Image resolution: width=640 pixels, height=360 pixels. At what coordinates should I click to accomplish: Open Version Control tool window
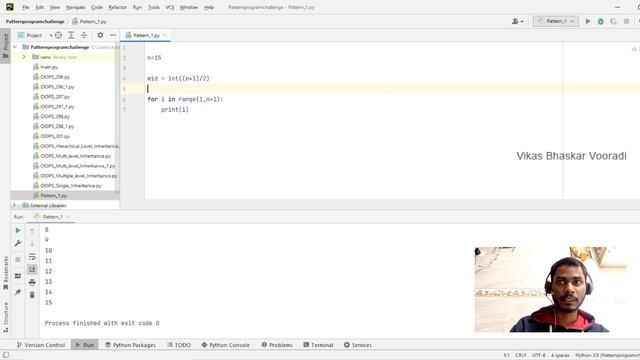pos(41,345)
